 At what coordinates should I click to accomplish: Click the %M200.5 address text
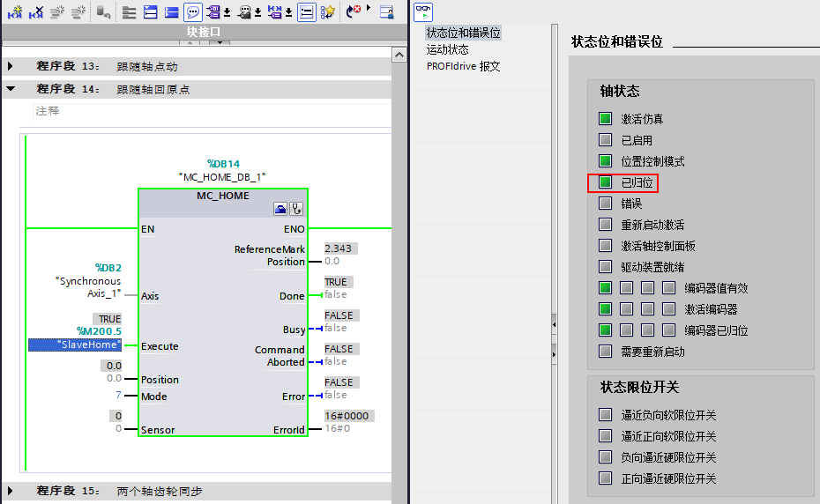click(x=99, y=331)
